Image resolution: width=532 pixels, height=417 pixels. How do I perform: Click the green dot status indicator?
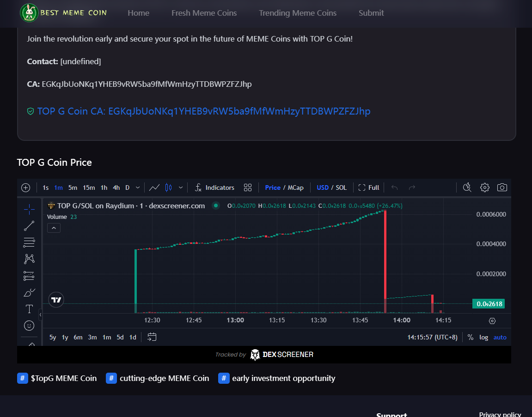point(216,205)
